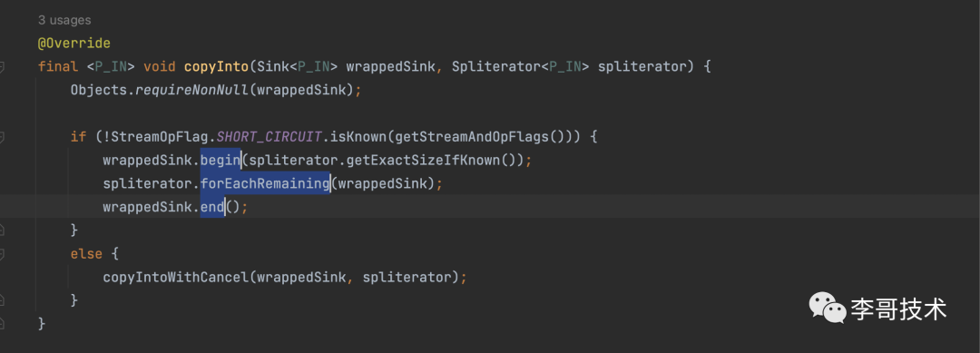980x353 pixels.
Task: Click the 李哥技术 watermark text
Action: pos(898,309)
